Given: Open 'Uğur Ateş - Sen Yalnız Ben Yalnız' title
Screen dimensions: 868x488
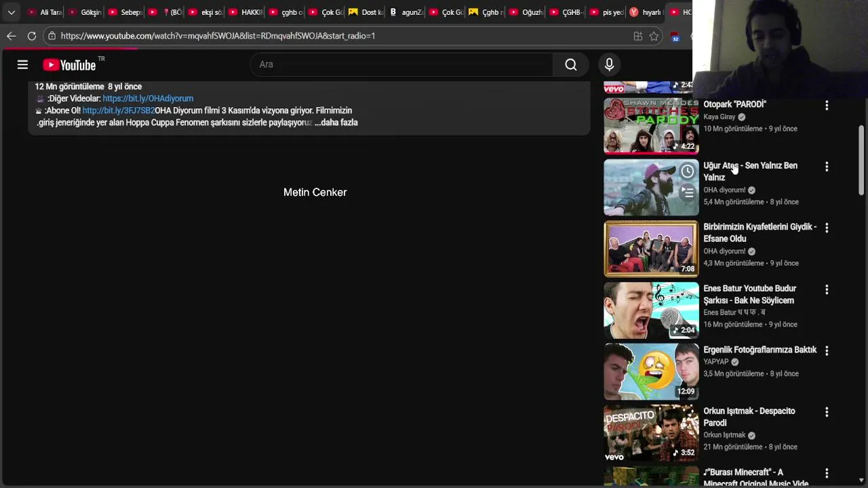Looking at the screenshot, I should [750, 171].
